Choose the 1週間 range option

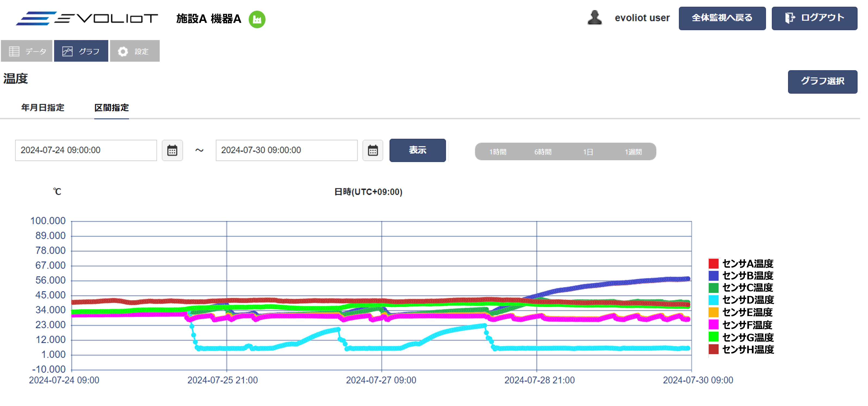pos(633,152)
